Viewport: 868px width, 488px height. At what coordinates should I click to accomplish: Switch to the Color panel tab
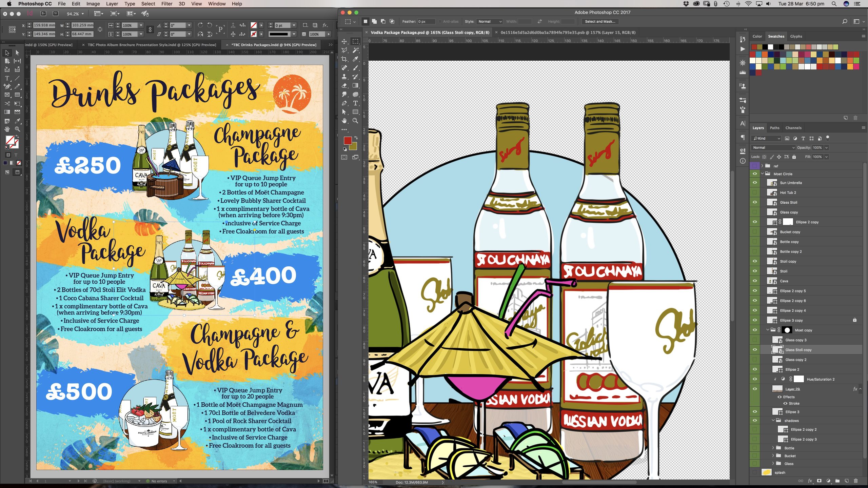pyautogui.click(x=757, y=36)
